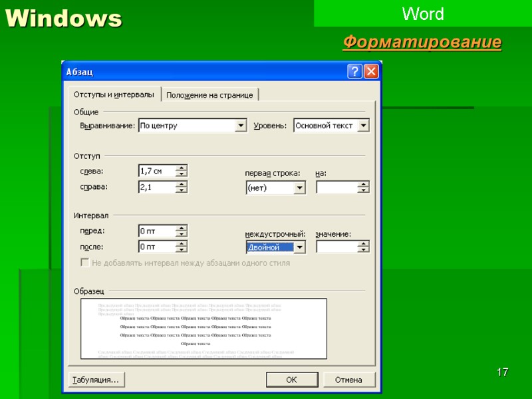Click the empty значение field
This screenshot has width=532, height=399.
[x=336, y=247]
